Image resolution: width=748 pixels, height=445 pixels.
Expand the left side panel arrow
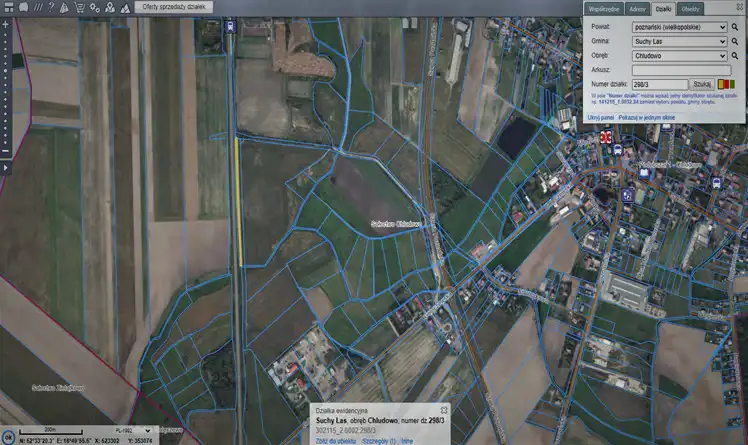[5, 168]
